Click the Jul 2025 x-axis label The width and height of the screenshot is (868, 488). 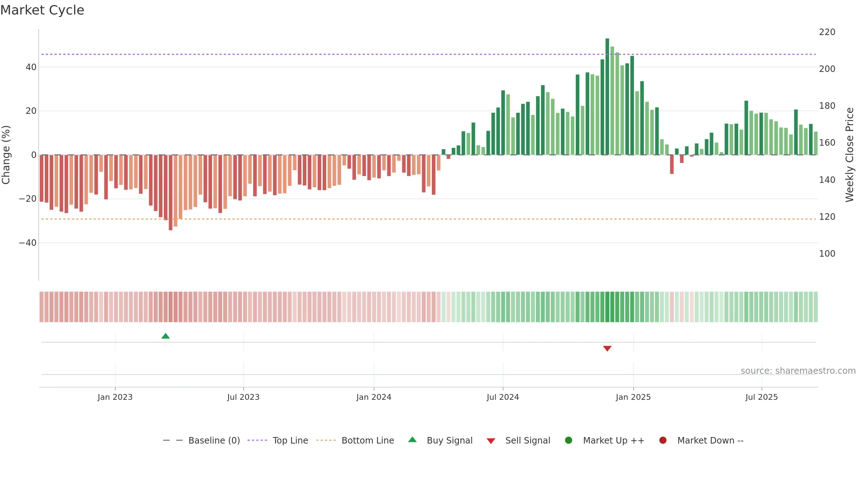[762, 397]
